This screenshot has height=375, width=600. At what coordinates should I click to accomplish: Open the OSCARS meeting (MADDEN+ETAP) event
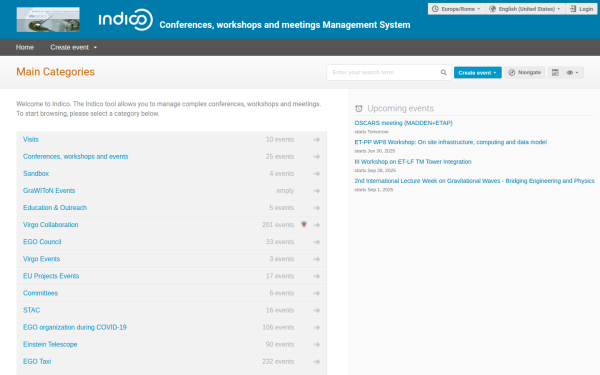403,123
